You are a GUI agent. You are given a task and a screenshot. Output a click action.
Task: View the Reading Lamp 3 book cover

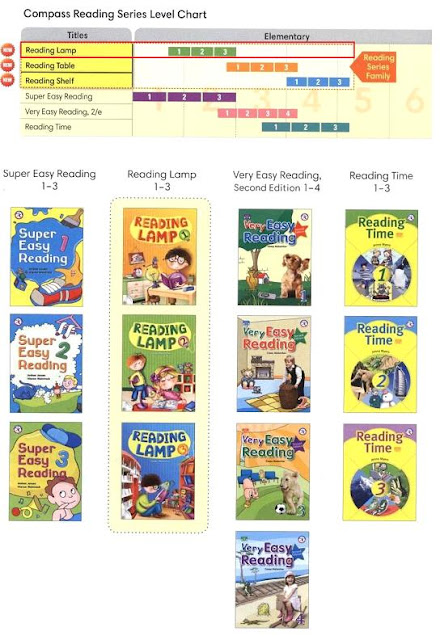158,471
